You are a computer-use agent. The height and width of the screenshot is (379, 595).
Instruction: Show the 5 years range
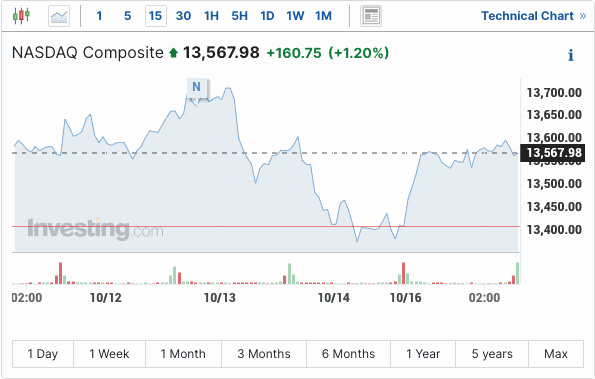(x=492, y=354)
